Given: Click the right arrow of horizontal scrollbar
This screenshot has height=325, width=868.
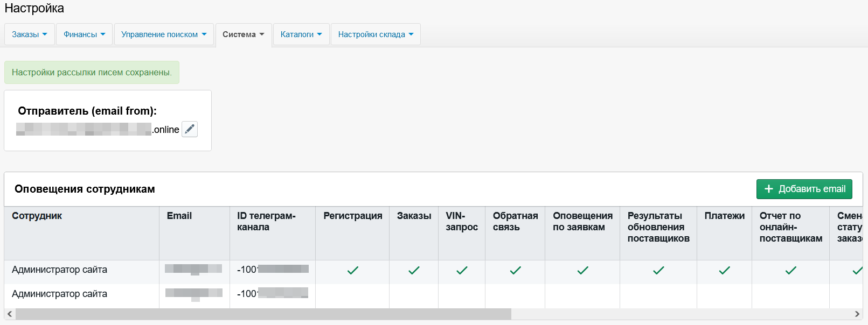Looking at the screenshot, I should [857, 314].
